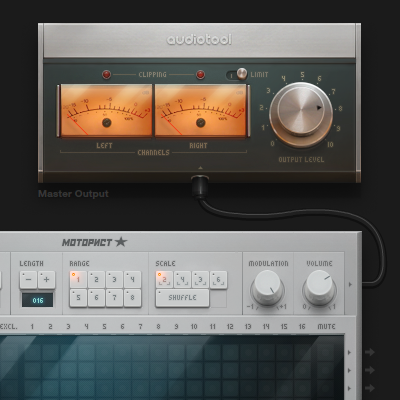Click the LENGTH section label

coord(31,263)
